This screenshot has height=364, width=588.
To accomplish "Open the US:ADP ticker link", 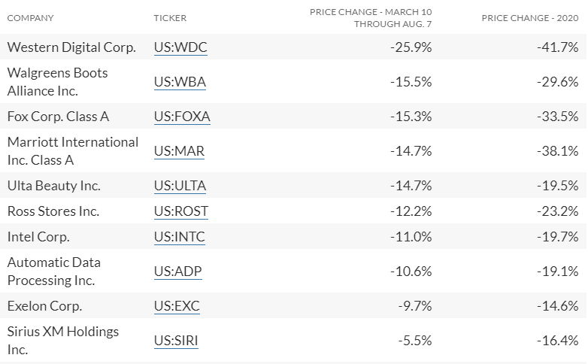I will click(177, 271).
